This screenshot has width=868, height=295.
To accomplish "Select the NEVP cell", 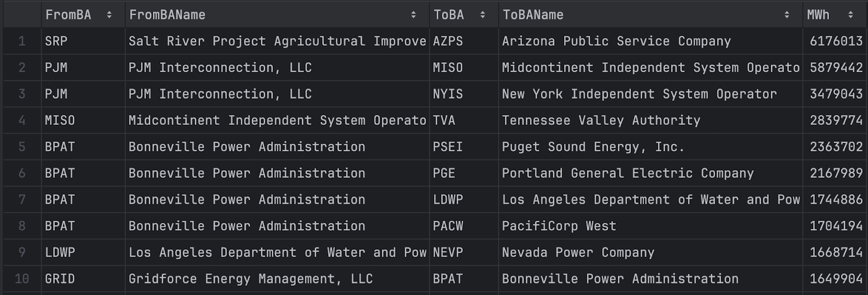I will click(464, 253).
